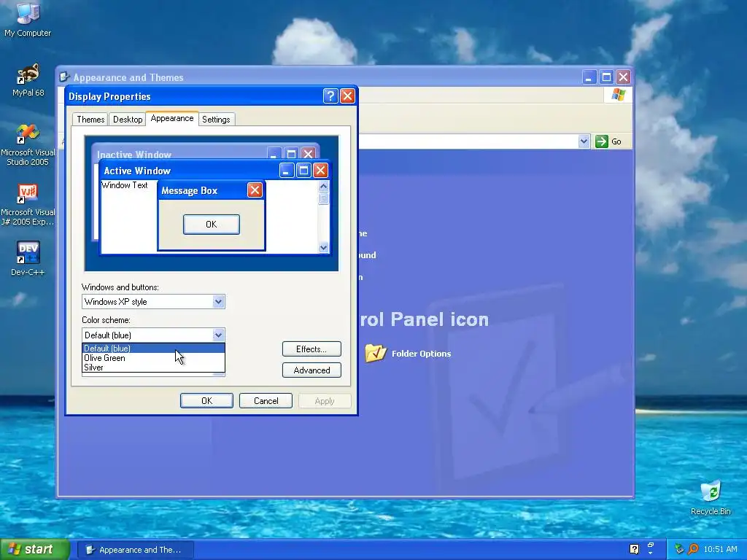Close the Appearance and Themes window

(623, 77)
